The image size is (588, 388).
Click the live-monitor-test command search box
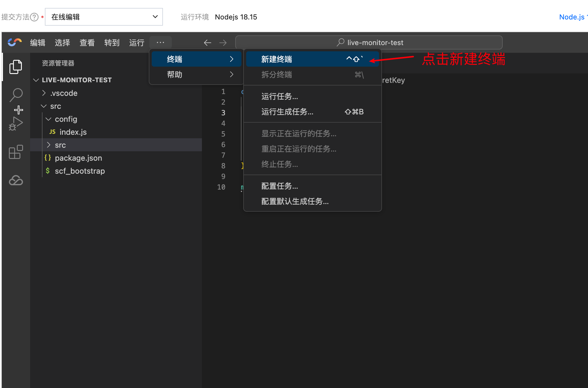tap(369, 43)
